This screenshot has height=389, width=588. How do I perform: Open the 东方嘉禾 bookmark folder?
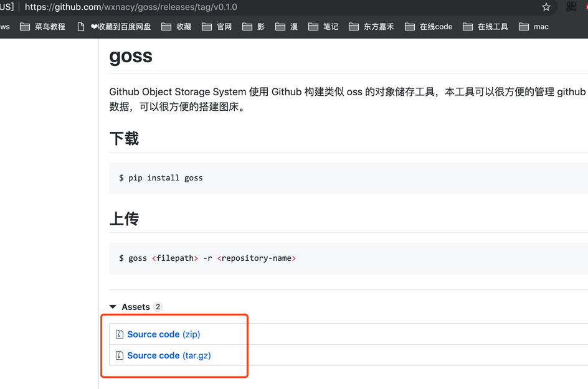[371, 27]
